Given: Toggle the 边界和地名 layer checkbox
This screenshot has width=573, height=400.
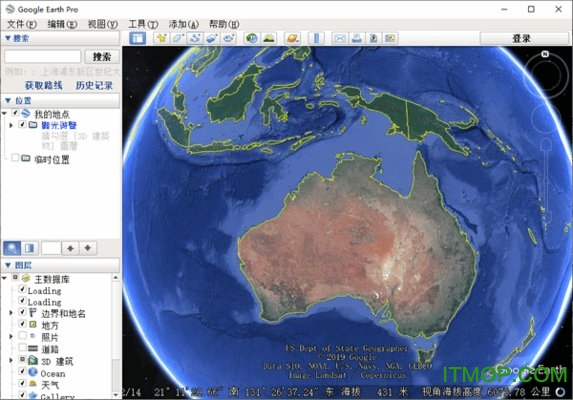Looking at the screenshot, I should [x=22, y=312].
